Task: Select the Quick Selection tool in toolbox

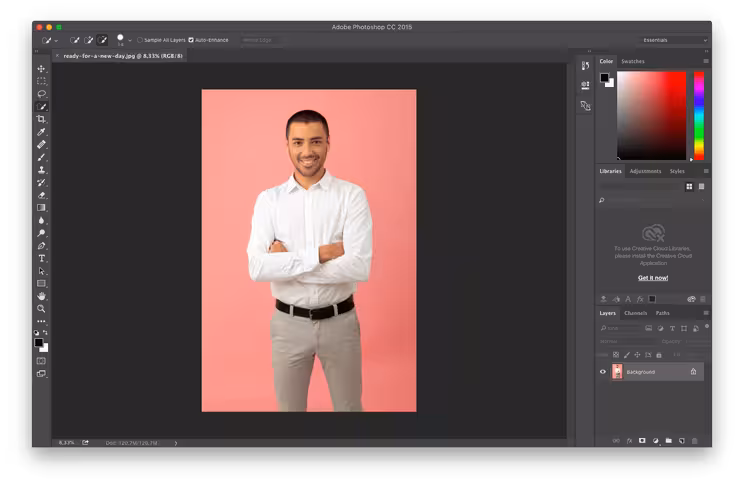Action: tap(41, 106)
